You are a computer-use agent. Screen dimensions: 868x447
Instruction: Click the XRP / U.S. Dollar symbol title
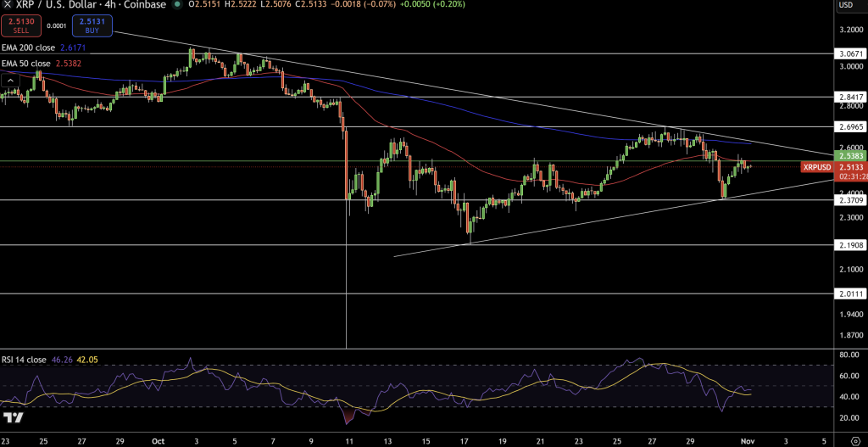(x=58, y=5)
